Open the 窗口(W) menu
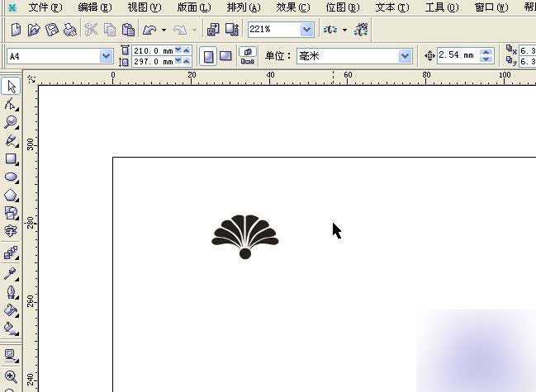The height and width of the screenshot is (392, 536). click(x=491, y=7)
